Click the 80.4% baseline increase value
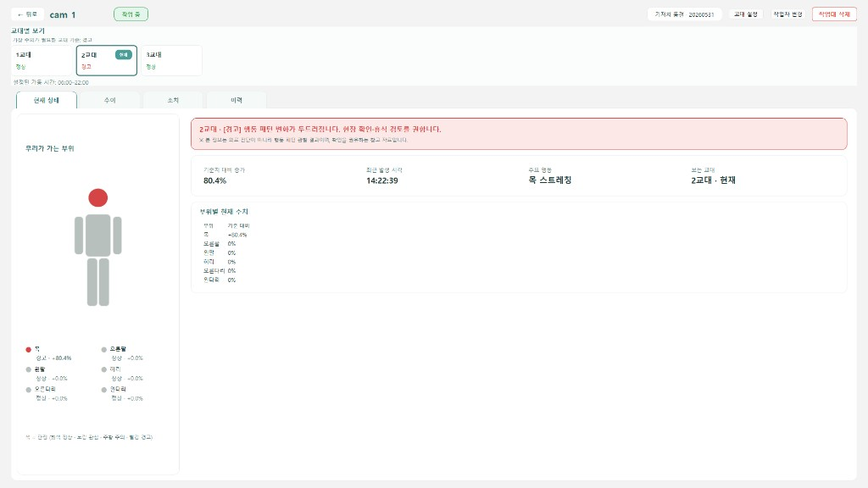 point(214,180)
